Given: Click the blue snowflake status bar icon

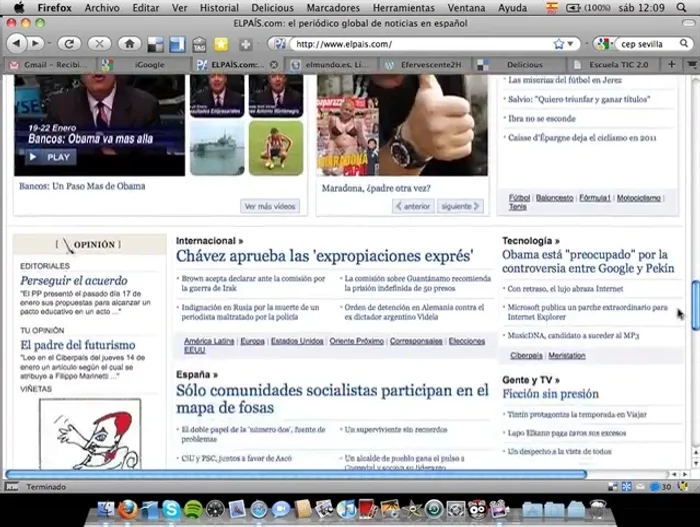Looking at the screenshot, I should pos(626,487).
